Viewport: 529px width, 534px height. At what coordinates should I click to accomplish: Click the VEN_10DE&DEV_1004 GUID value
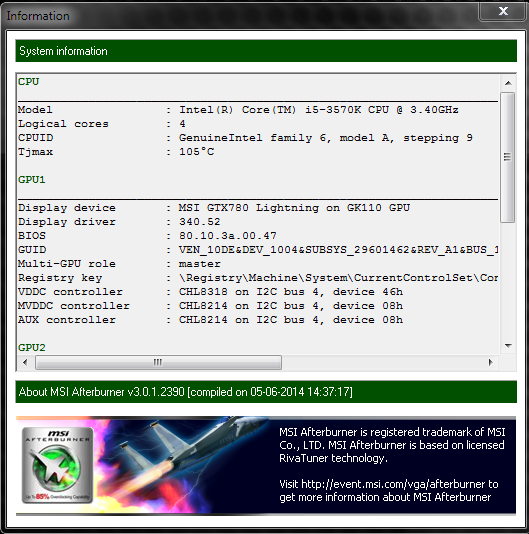point(339,250)
